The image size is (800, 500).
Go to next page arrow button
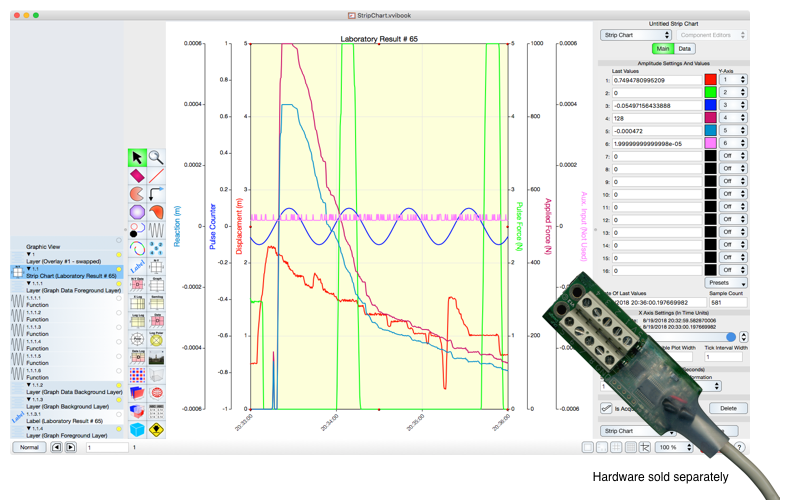pyautogui.click(x=71, y=447)
